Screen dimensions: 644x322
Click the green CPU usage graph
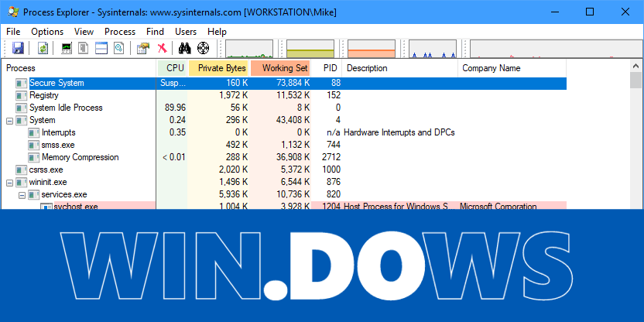249,49
